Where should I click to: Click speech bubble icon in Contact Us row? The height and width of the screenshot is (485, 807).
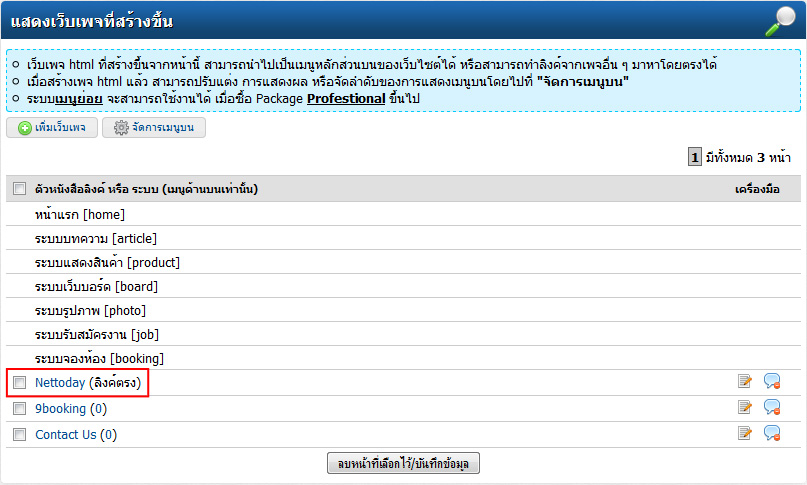(771, 433)
